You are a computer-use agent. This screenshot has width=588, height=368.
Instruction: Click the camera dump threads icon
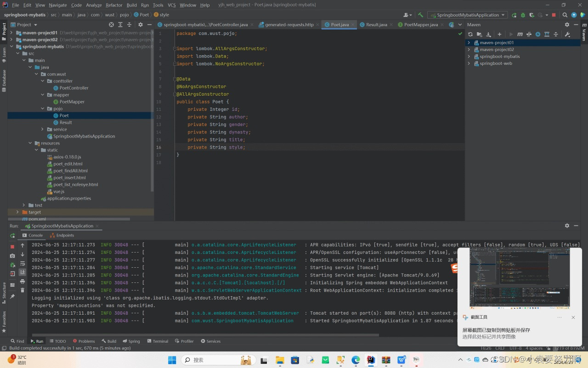pyautogui.click(x=12, y=256)
